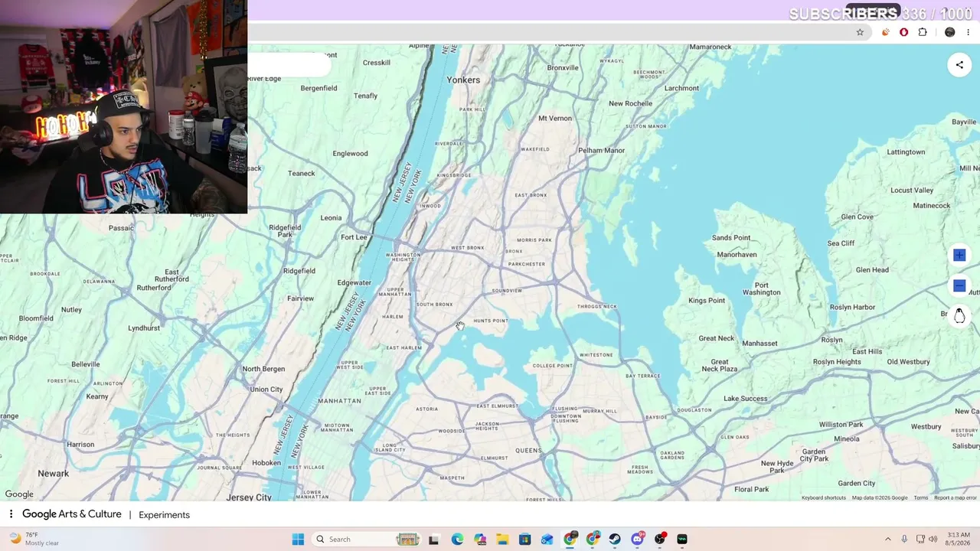
Task: Click the New Rochelle map label
Action: 631,103
